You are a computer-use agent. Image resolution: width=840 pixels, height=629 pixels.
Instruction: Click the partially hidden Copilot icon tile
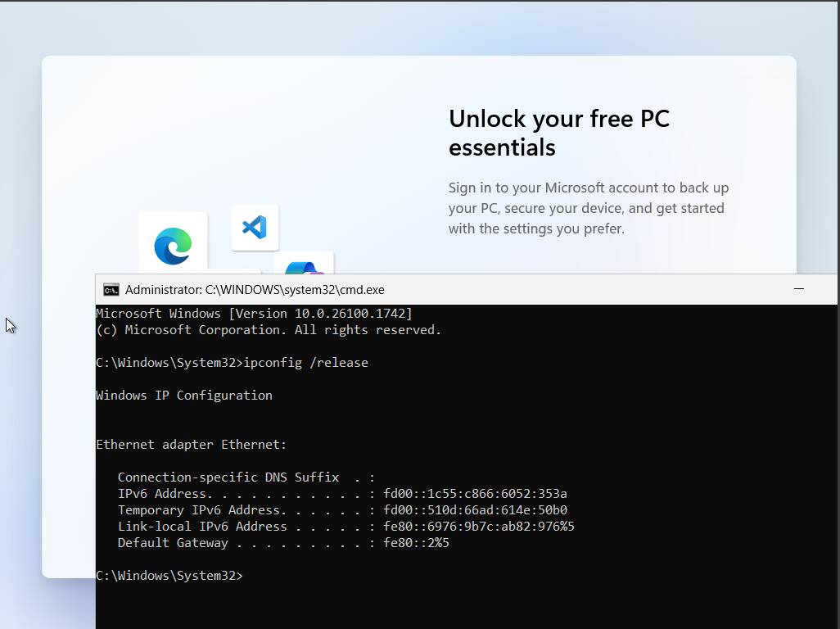(305, 265)
